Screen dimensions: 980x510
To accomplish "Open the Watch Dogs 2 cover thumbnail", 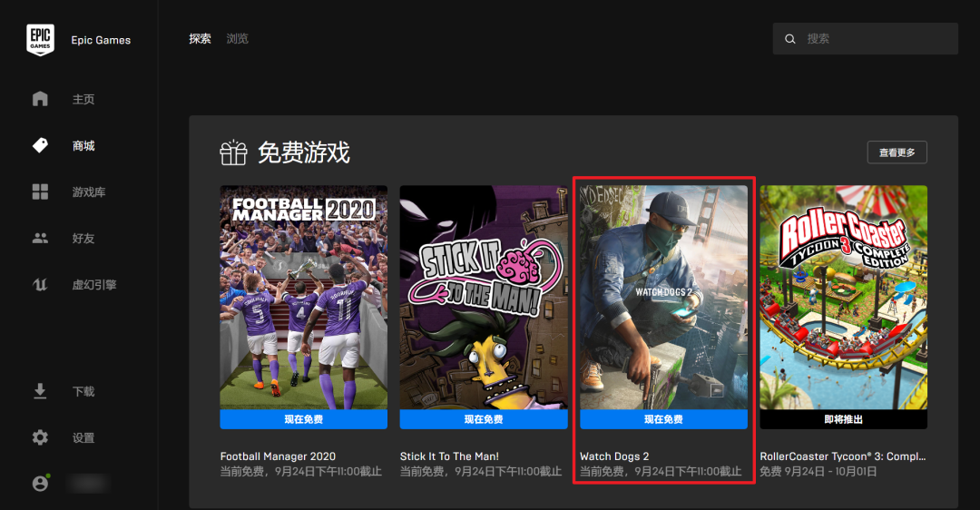I will 663,298.
